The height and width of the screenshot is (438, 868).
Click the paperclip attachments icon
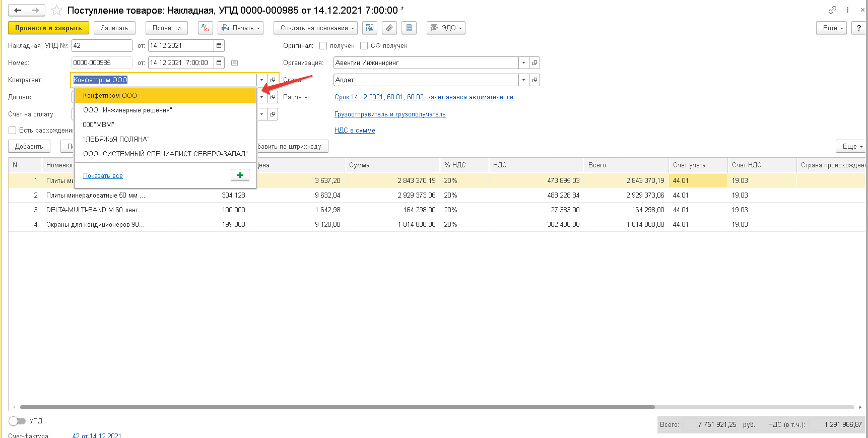click(x=389, y=28)
